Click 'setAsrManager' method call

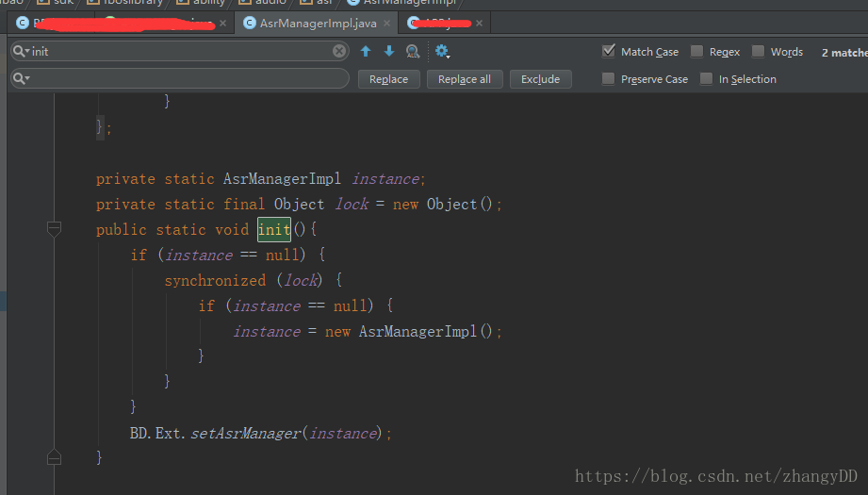(245, 433)
